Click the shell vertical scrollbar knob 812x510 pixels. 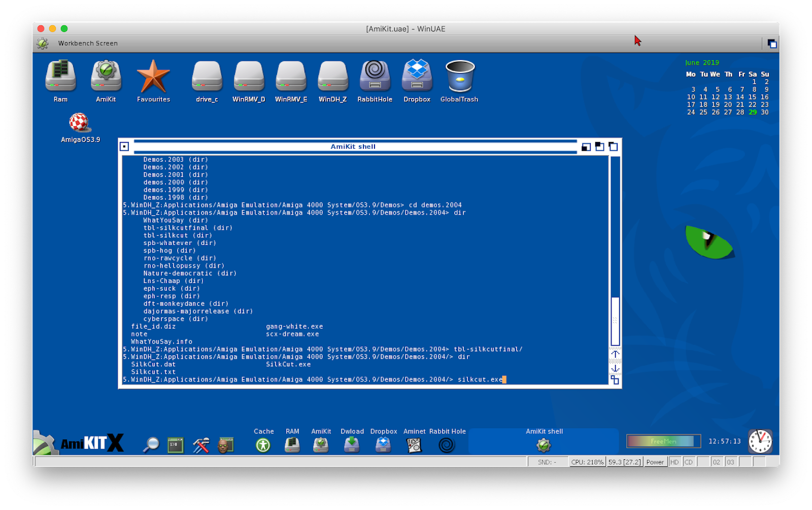[615, 321]
